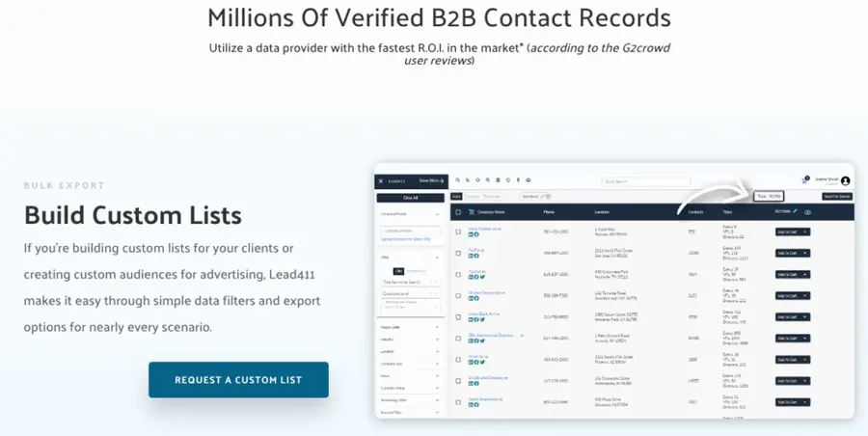Expand the Industry filter section

437,340
